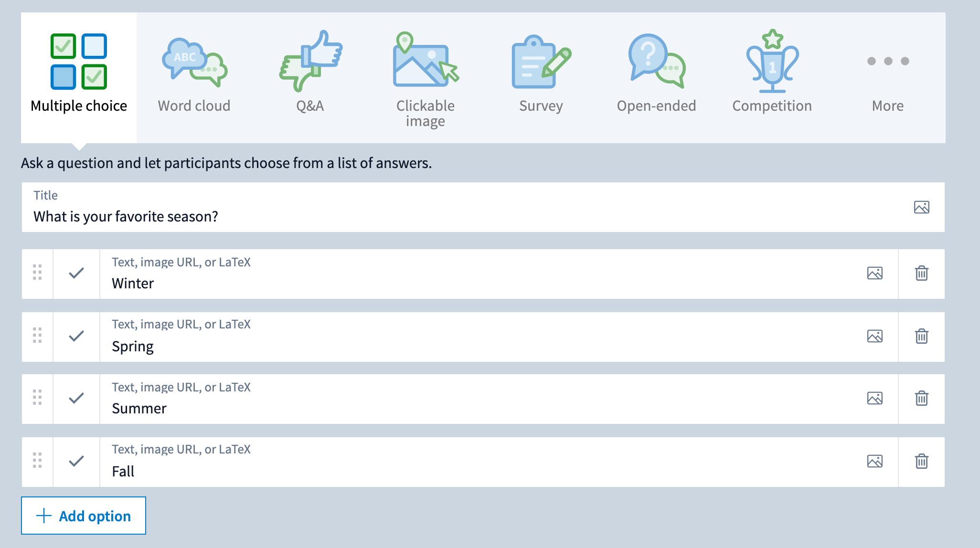
Task: Attach an image to the Winter option
Action: (x=874, y=274)
